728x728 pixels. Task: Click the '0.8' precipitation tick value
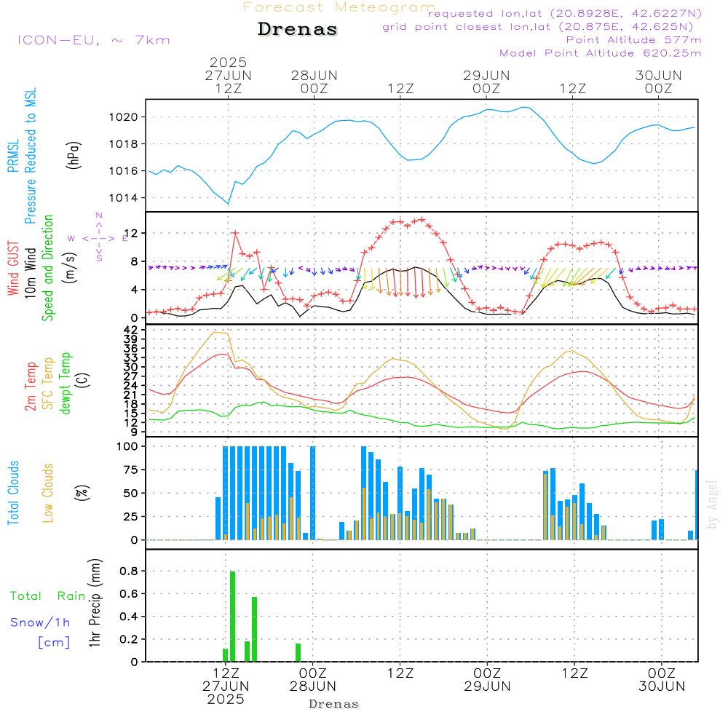click(129, 571)
